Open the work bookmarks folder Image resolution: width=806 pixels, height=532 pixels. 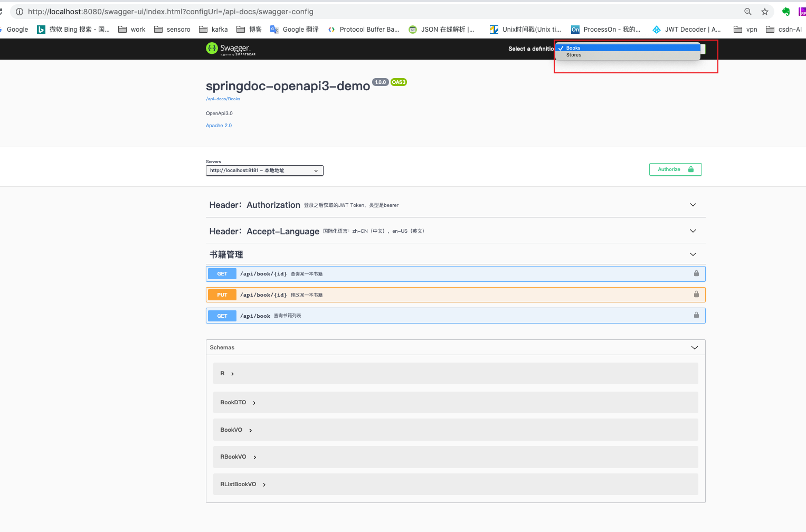(x=131, y=29)
